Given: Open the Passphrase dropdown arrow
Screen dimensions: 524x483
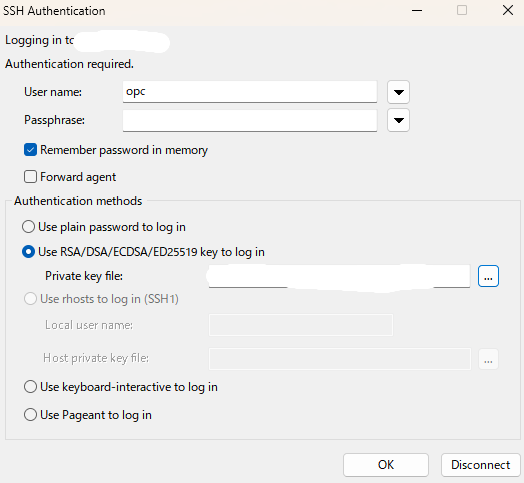Looking at the screenshot, I should pyautogui.click(x=398, y=120).
